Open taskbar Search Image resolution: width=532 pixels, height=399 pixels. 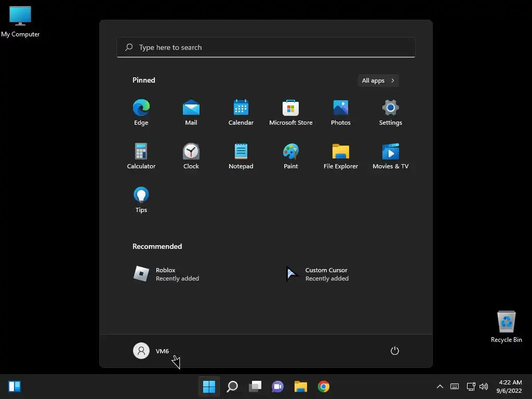point(232,387)
